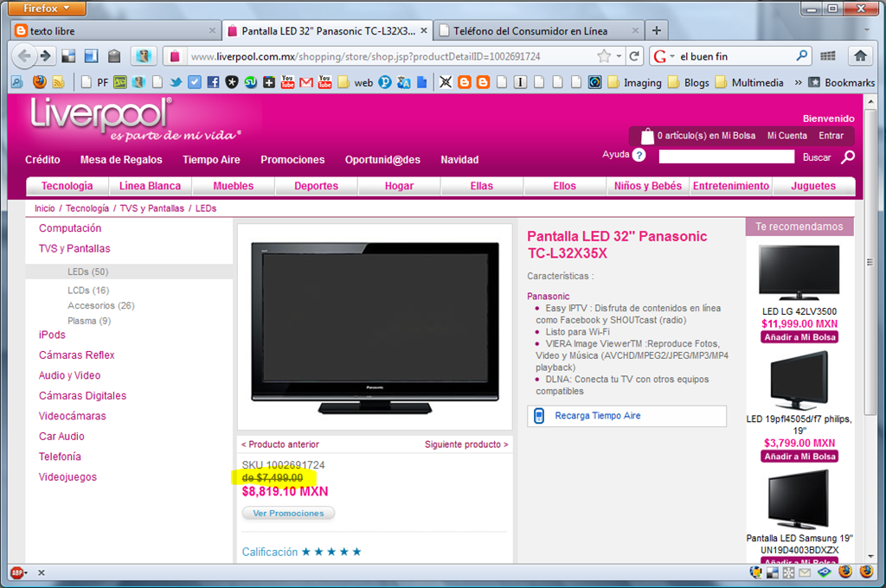Open the Firefox application menu dropdown
This screenshot has width=886, height=588.
(47, 9)
